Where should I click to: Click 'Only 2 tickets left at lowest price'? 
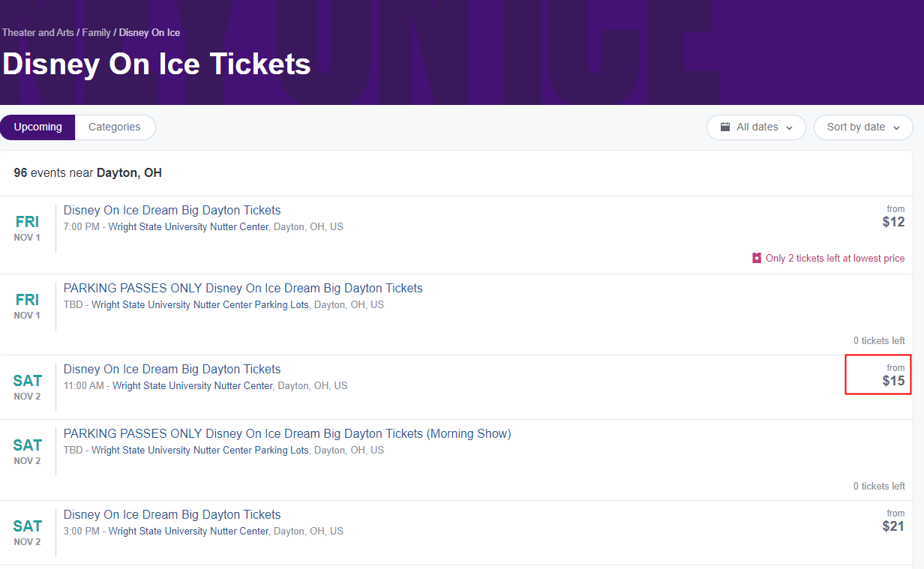click(835, 259)
